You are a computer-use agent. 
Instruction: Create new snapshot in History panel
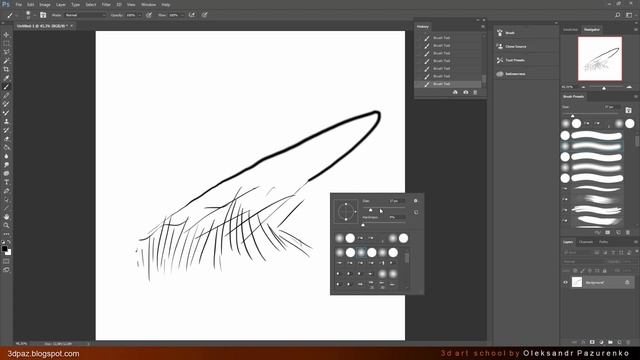(x=466, y=92)
